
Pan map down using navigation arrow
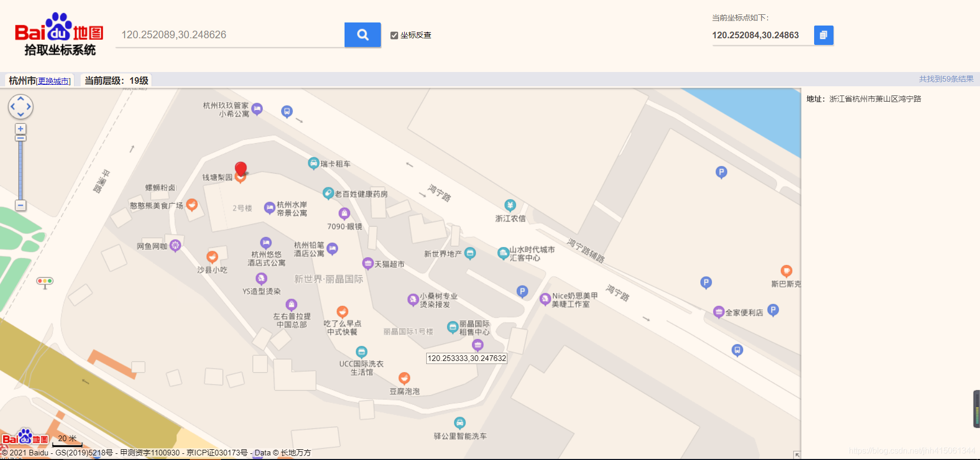coord(21,115)
